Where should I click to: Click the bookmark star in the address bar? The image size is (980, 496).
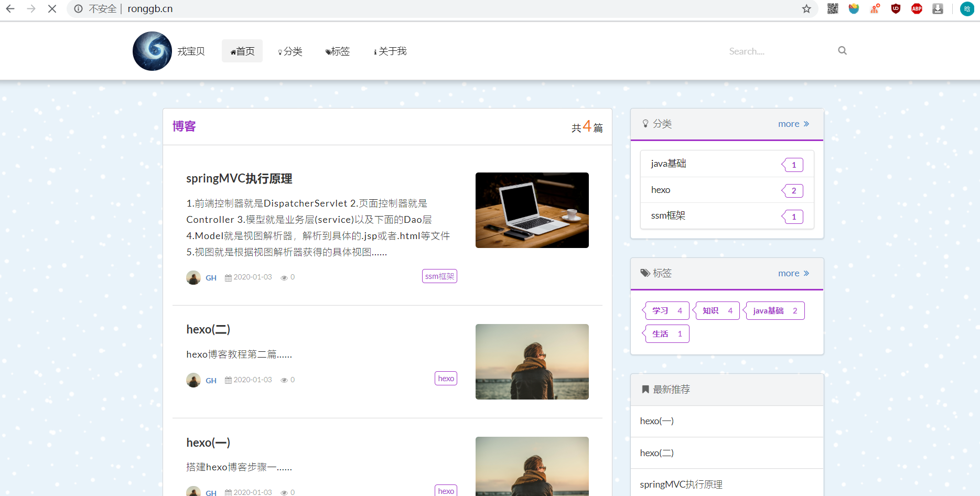pos(806,9)
